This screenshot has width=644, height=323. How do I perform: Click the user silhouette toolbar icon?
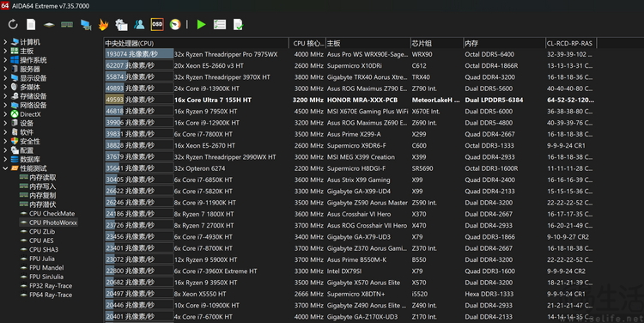point(139,25)
